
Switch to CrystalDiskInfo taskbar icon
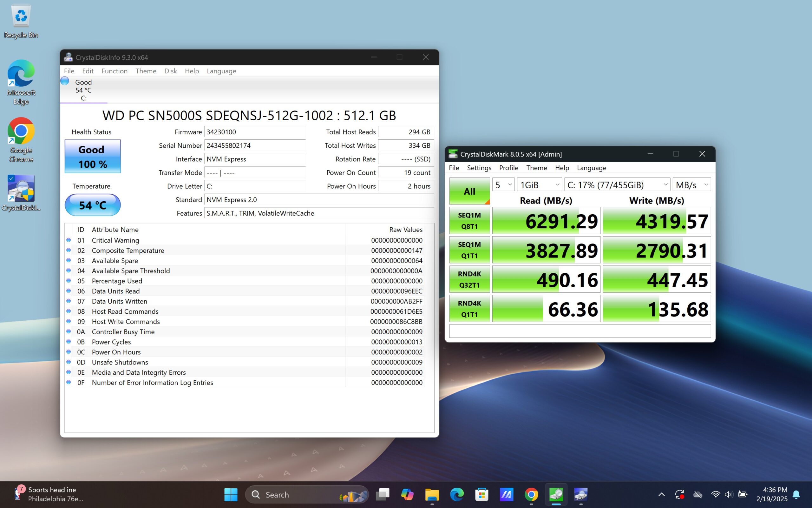[x=581, y=495]
